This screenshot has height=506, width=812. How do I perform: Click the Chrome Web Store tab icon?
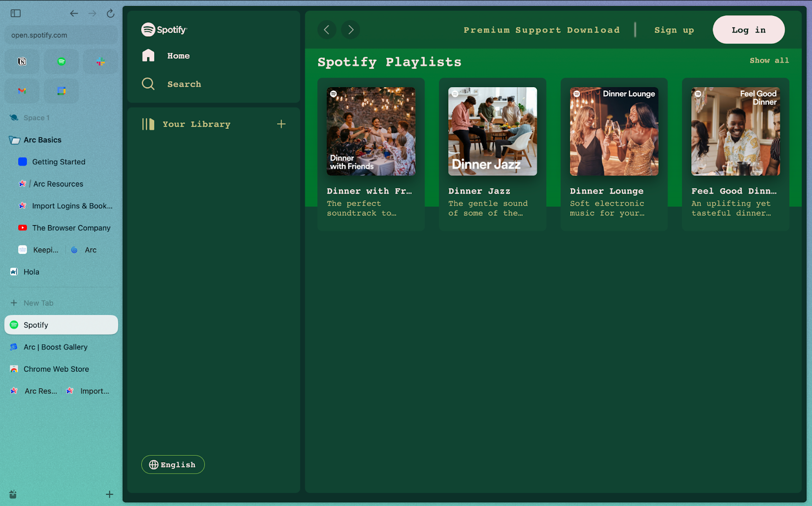[x=14, y=369]
